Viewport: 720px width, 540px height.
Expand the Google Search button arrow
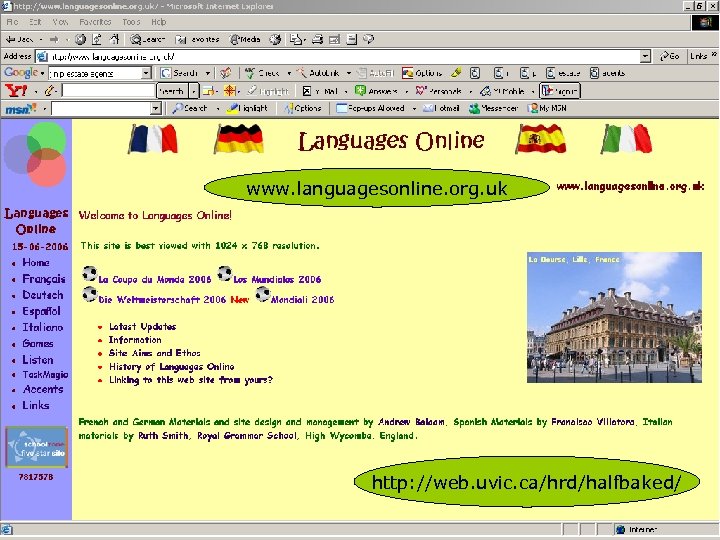[x=207, y=73]
